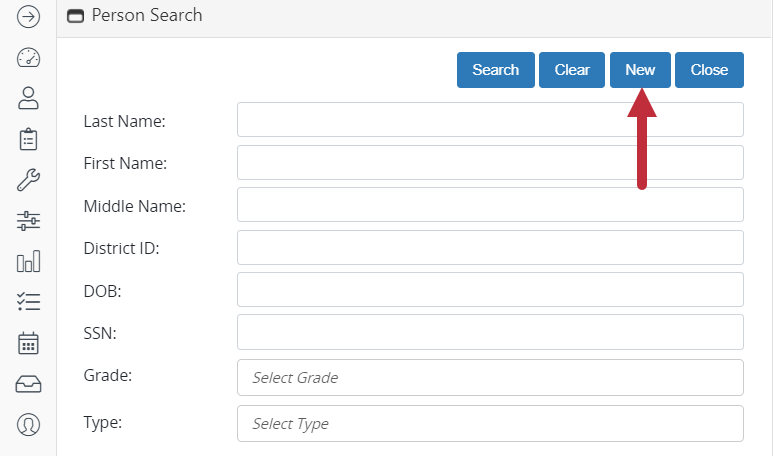Image resolution: width=773 pixels, height=456 pixels.
Task: Click the 'First Name:' label
Action: (x=125, y=163)
